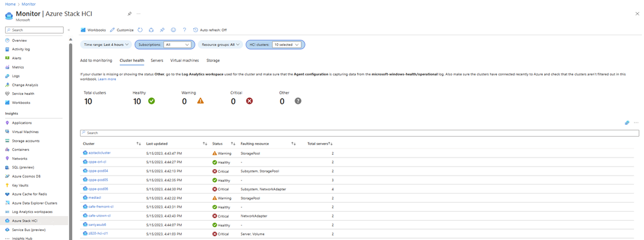Screen dimensions: 644x240
Task: Follow the Learn more link
Action: (107, 79)
